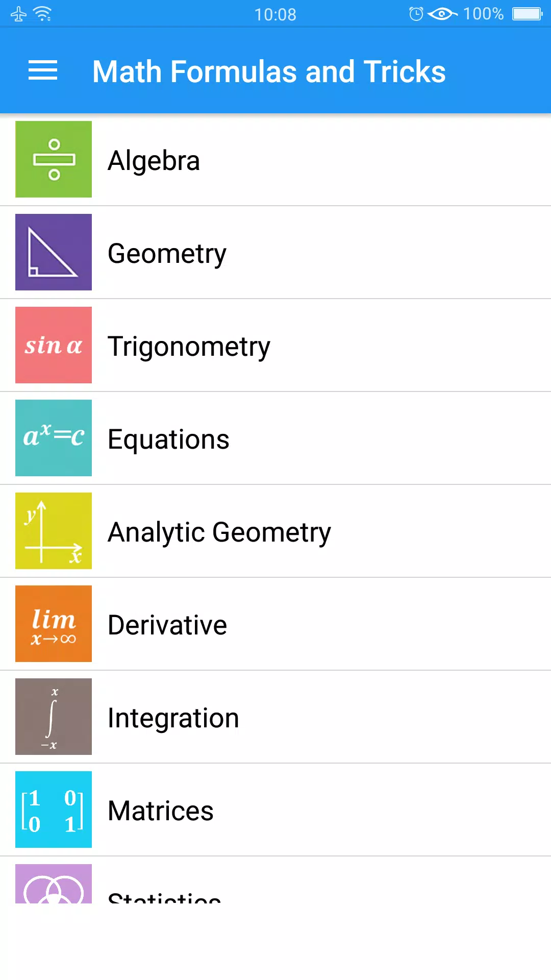This screenshot has height=980, width=551.
Task: Tap the teal Equations icon
Action: click(54, 438)
